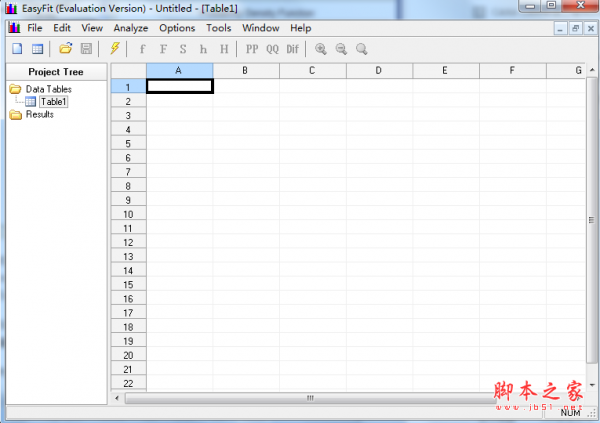Click the Table1 grid icon in tree
Viewport: 600px width, 423px height.
tap(31, 102)
